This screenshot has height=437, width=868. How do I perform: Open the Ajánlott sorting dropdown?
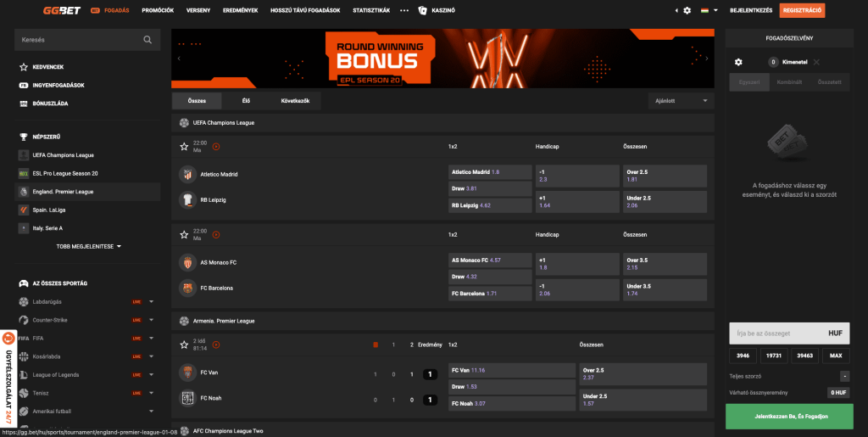point(681,101)
